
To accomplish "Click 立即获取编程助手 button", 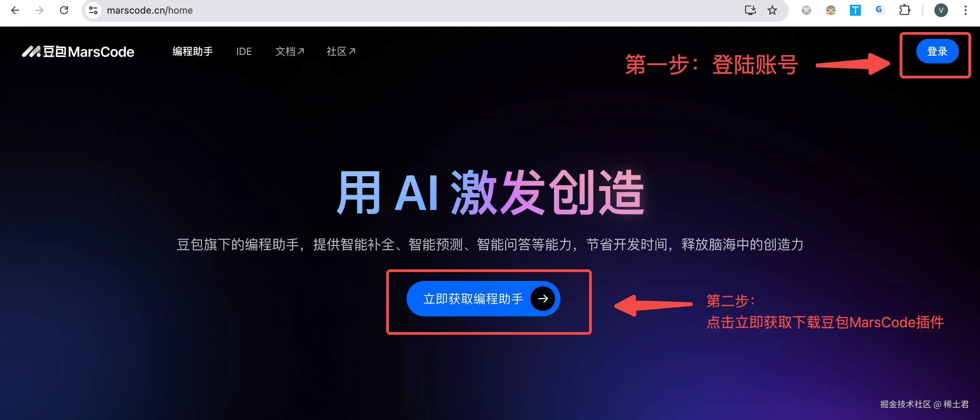I will [483, 299].
